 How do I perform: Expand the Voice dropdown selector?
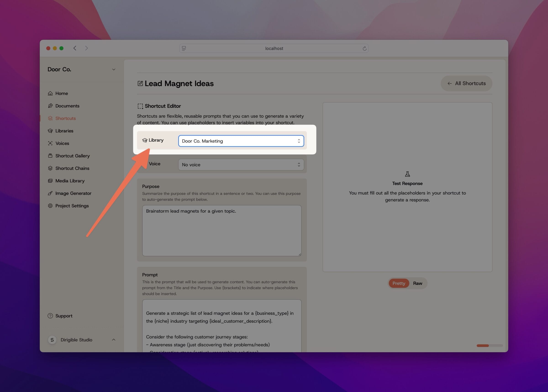pos(239,164)
